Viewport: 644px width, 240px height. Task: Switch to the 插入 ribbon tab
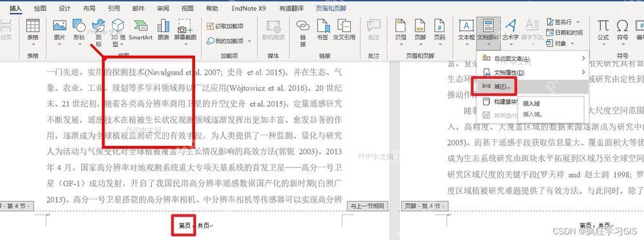pos(15,8)
